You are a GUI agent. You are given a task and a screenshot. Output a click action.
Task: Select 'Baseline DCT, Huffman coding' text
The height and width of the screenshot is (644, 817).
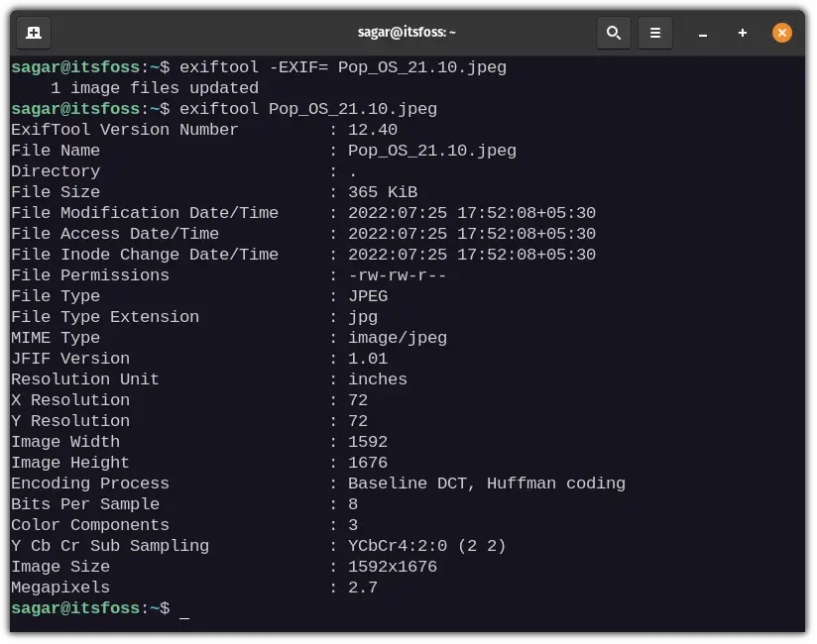(x=487, y=484)
